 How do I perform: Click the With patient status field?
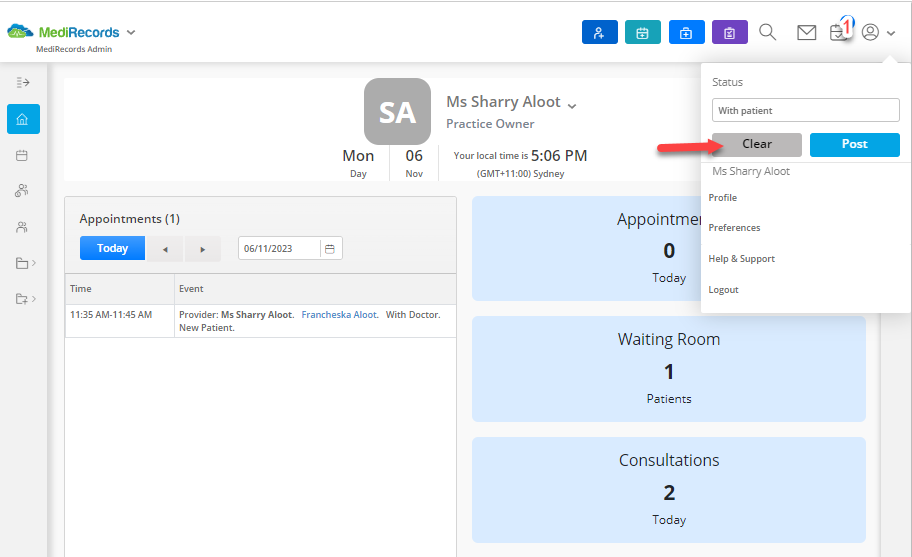[x=806, y=110]
